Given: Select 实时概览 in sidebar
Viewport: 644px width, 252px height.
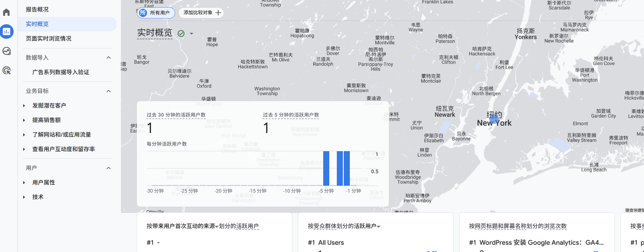Looking at the screenshot, I should (x=67, y=24).
